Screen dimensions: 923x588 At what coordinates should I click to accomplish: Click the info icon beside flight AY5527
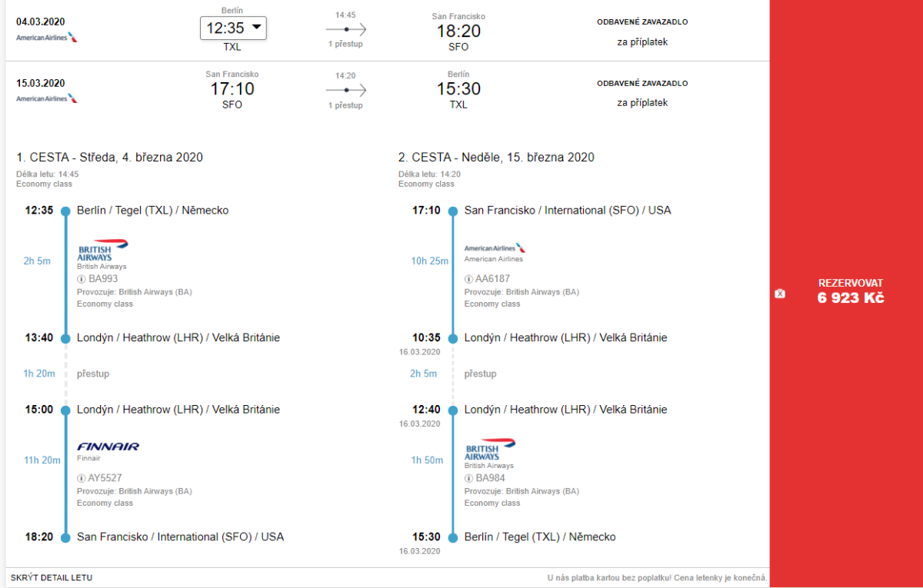(81, 478)
